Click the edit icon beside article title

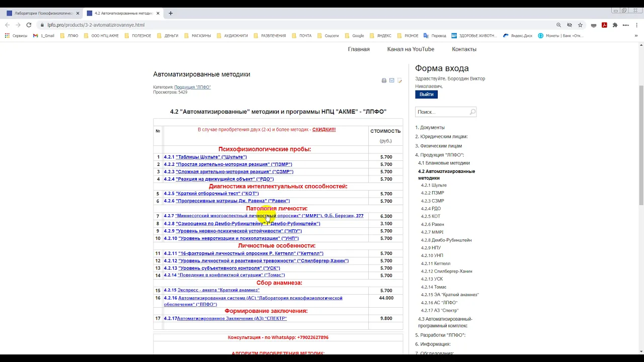click(x=400, y=80)
